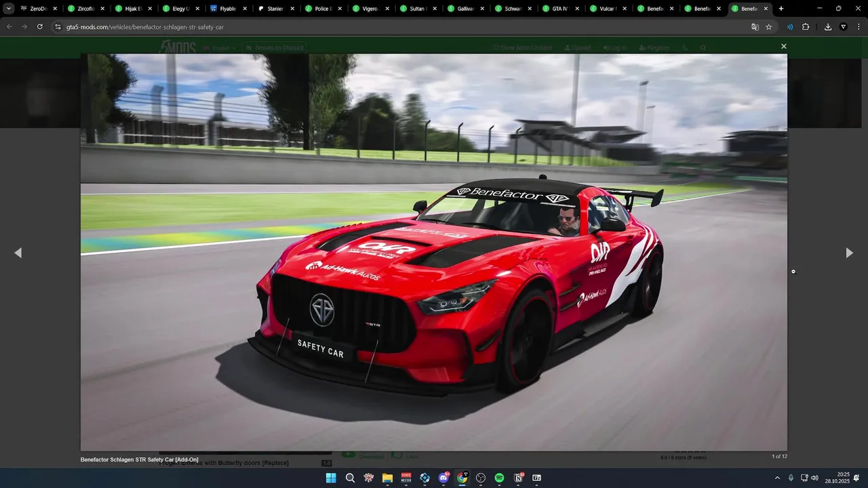Click the Chrome taskbar icon

(x=462, y=478)
